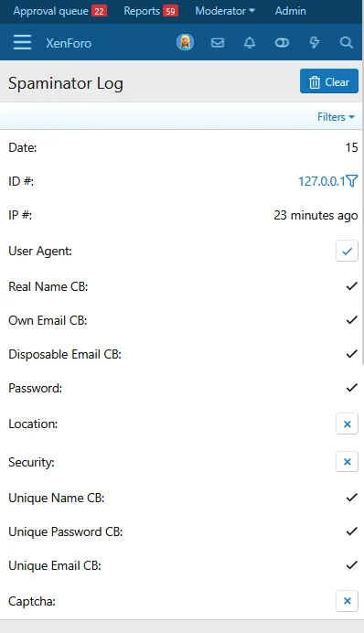
Task: Click the Approval queue count badge '22'
Action: (x=100, y=11)
